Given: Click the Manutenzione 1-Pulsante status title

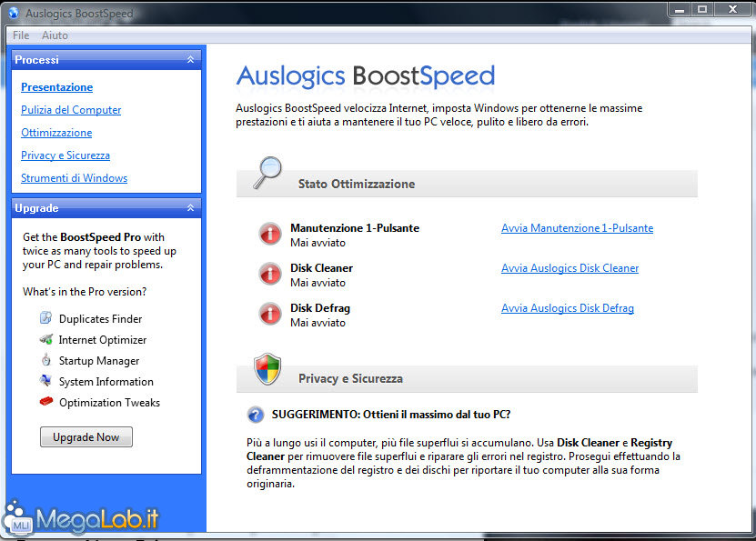Looking at the screenshot, I should pyautogui.click(x=355, y=228).
